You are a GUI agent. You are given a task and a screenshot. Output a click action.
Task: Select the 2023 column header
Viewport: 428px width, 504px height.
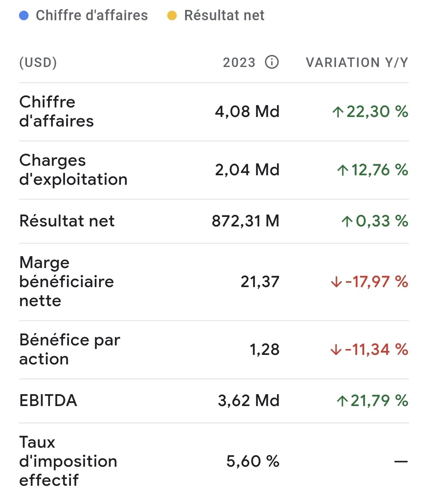(x=239, y=62)
